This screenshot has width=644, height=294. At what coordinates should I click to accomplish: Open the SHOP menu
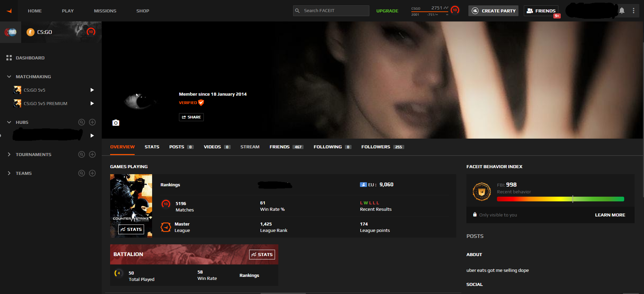pyautogui.click(x=143, y=11)
